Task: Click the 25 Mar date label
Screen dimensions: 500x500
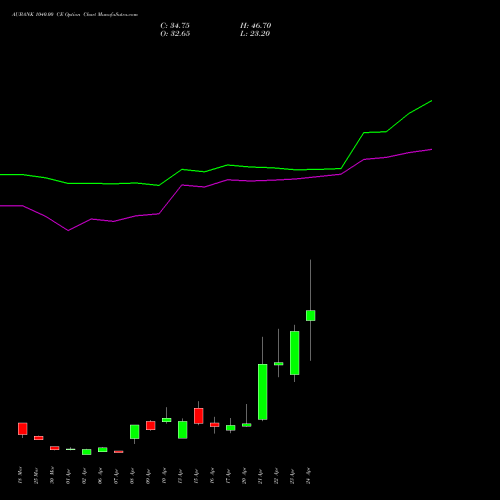Action: [x=37, y=476]
